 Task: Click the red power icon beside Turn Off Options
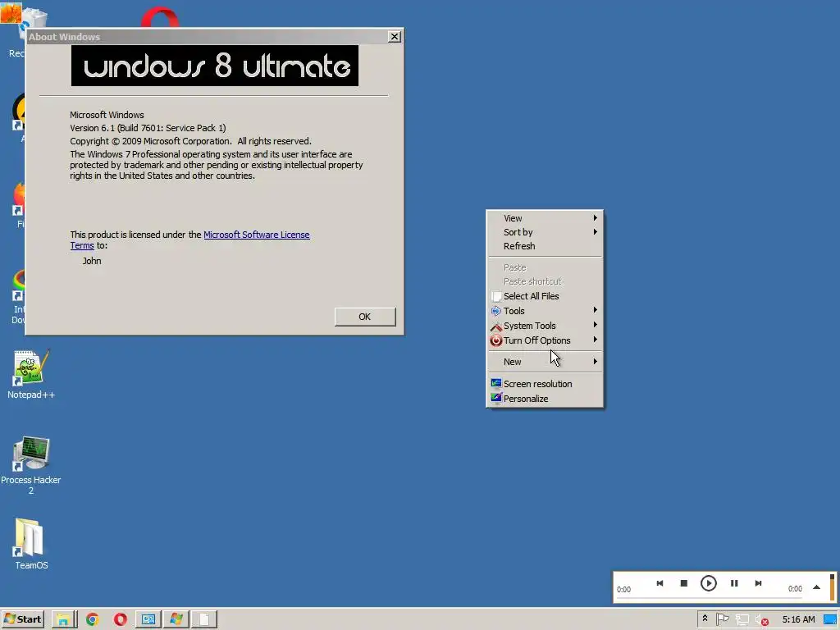(x=496, y=340)
